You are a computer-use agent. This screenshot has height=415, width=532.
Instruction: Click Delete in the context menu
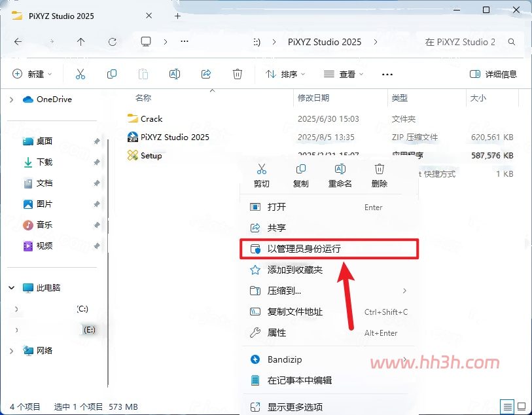380,175
